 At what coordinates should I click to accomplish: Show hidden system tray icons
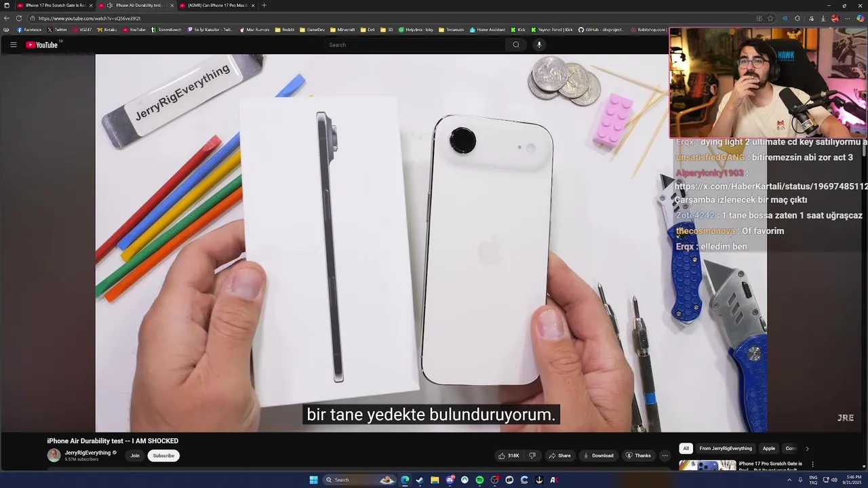[x=789, y=480]
